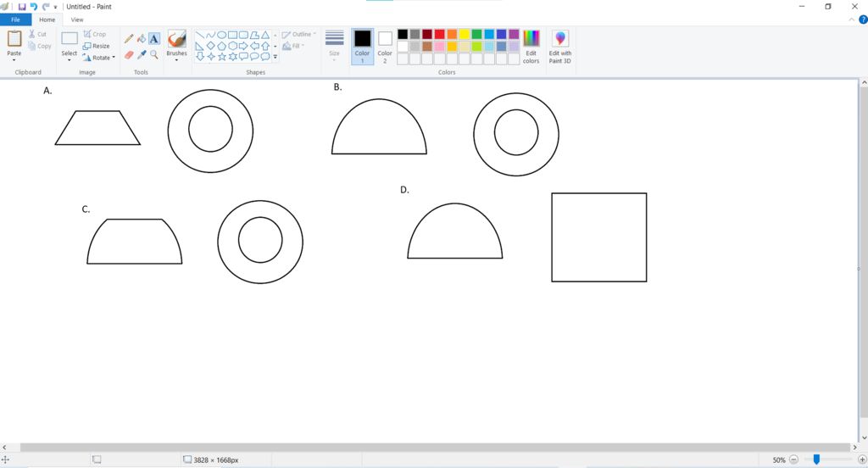This screenshot has height=468, width=868.
Task: Open Paint Help question mark icon
Action: pos(863,20)
